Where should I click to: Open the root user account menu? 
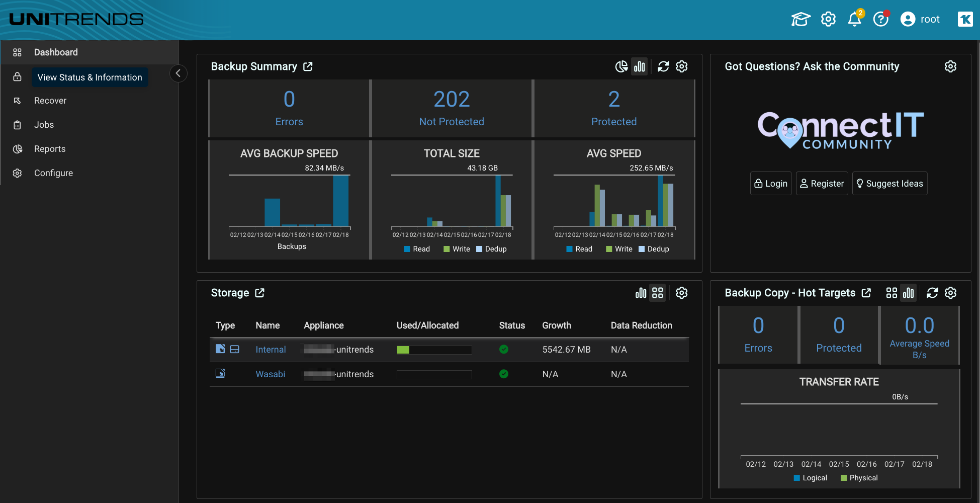[x=920, y=19]
